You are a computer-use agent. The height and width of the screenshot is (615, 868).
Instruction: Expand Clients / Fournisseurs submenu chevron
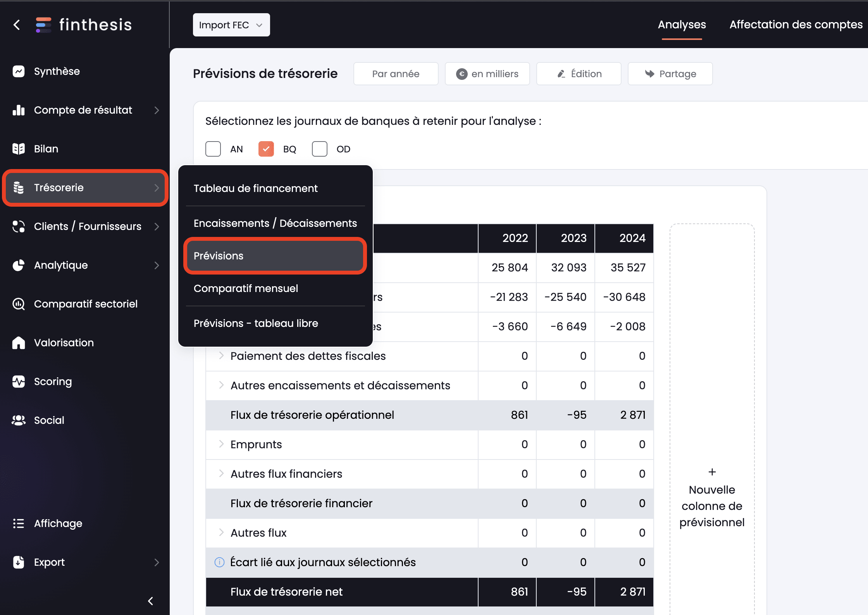coord(157,226)
